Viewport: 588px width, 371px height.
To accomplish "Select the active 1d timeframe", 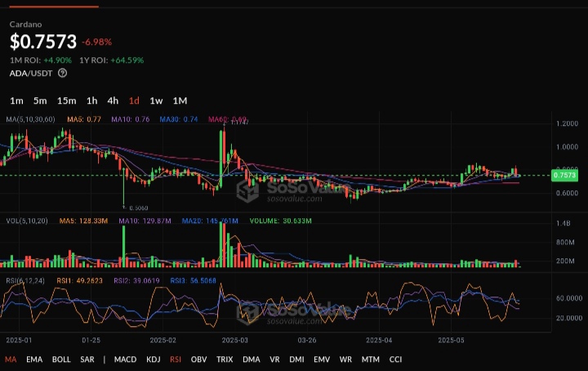I will (x=134, y=101).
